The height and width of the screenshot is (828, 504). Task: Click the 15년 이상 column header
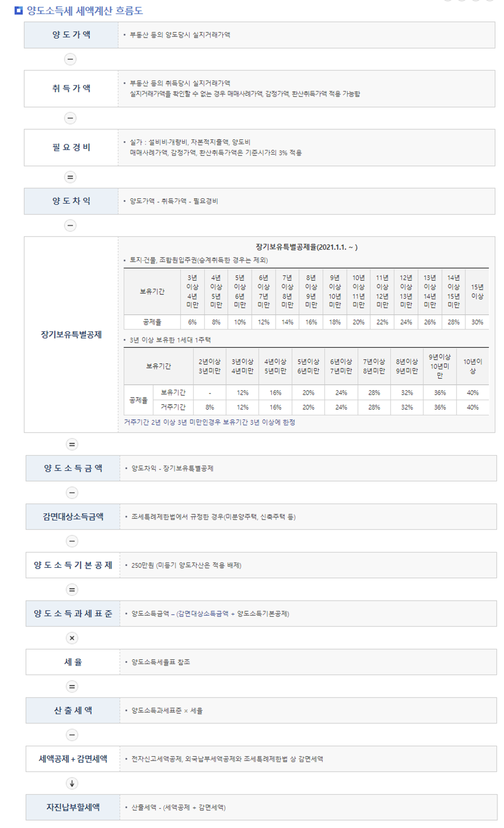click(477, 292)
